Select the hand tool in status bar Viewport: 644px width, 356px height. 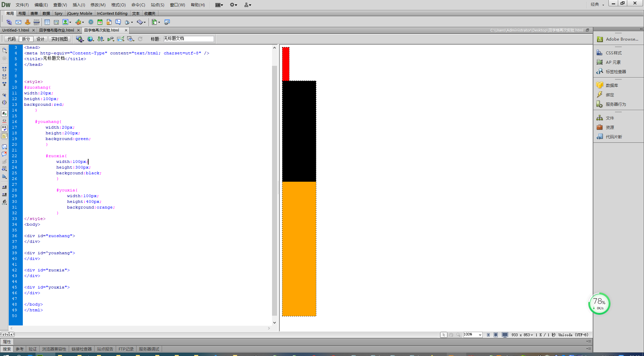point(451,335)
